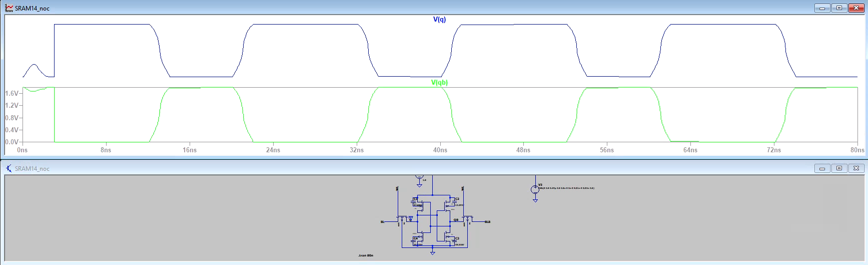Select the left access transistor near BL

[402, 219]
